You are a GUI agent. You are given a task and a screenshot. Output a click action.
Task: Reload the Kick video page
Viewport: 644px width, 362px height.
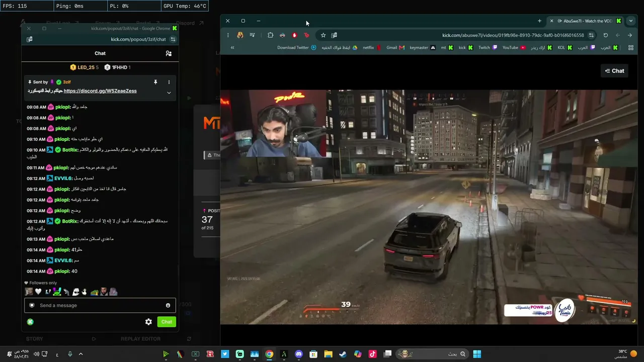[x=606, y=35]
